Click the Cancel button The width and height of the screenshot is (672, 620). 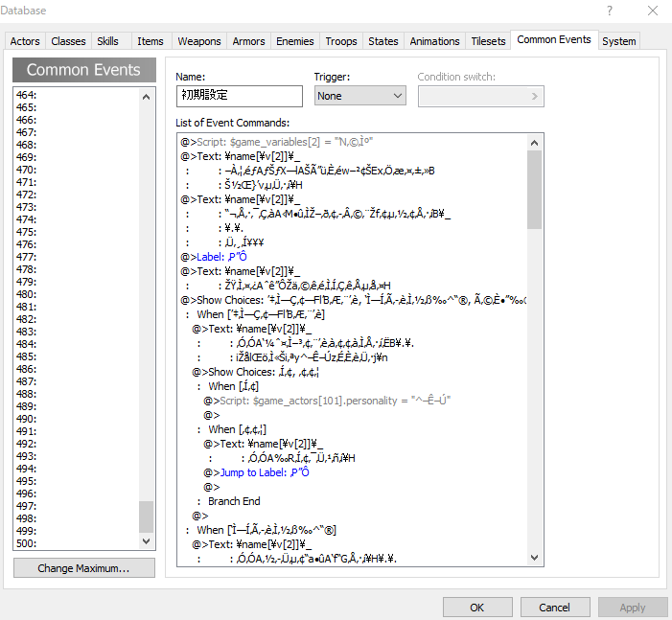pos(555,608)
